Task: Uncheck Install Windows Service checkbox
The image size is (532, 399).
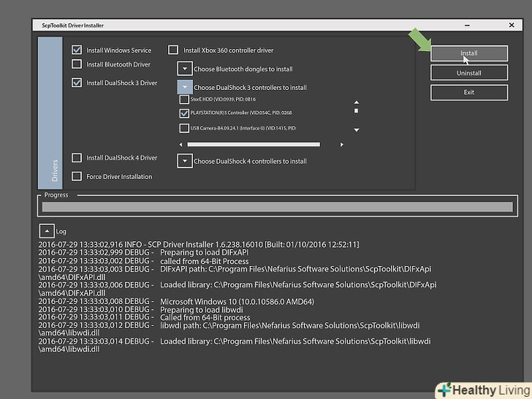Action: pos(77,50)
